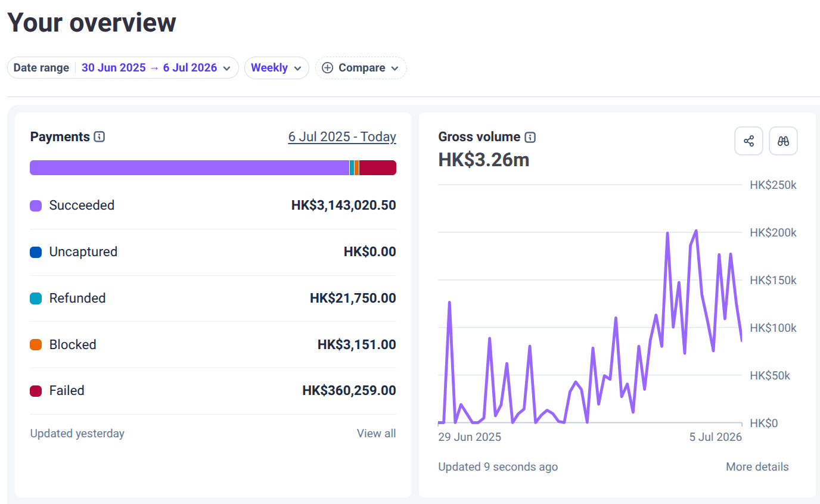
Task: Click More details under Gross volume
Action: point(757,466)
